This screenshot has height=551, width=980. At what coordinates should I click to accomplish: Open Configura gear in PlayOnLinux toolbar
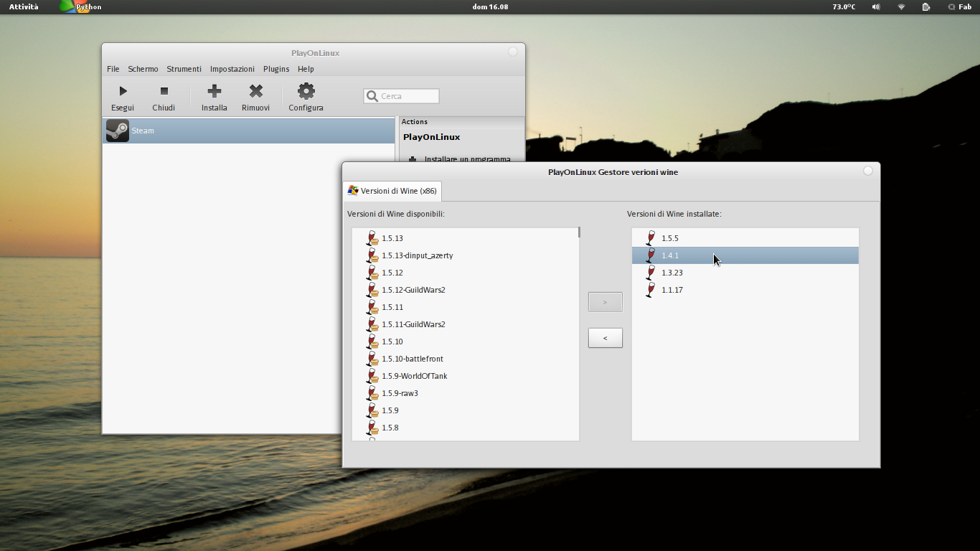[x=306, y=91]
